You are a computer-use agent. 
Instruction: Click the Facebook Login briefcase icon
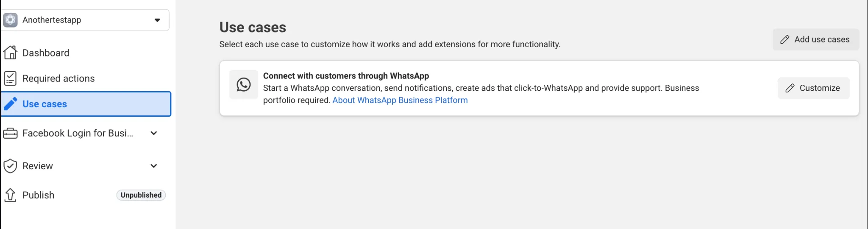point(10,133)
